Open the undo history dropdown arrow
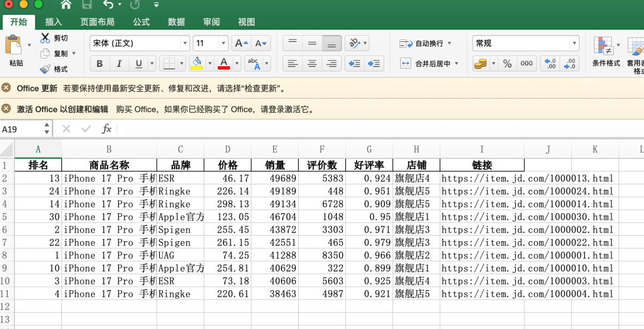Image resolution: width=644 pixels, height=329 pixels. click(119, 5)
